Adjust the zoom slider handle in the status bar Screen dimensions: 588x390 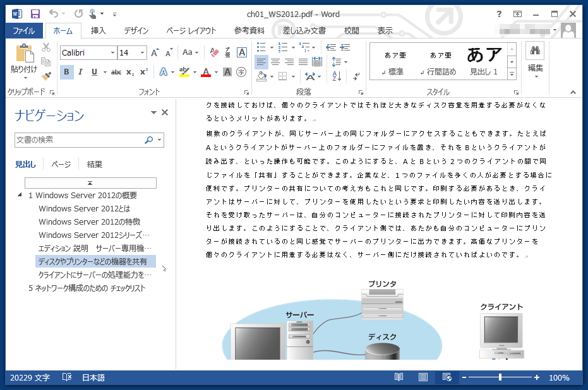point(500,377)
